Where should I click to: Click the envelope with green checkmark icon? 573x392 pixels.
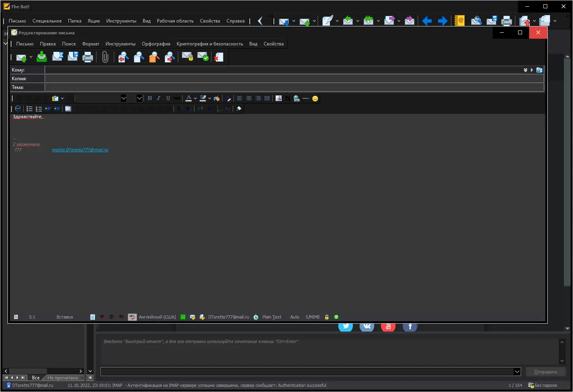tap(203, 57)
